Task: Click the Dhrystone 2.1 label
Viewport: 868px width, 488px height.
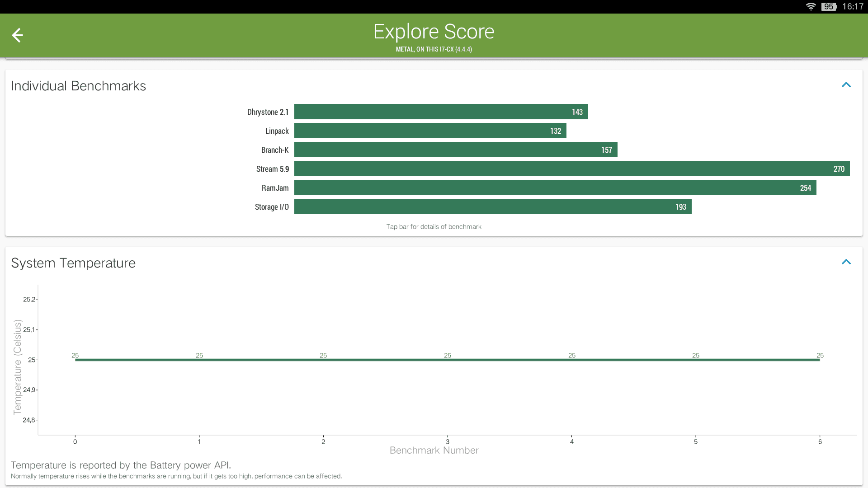Action: [268, 112]
